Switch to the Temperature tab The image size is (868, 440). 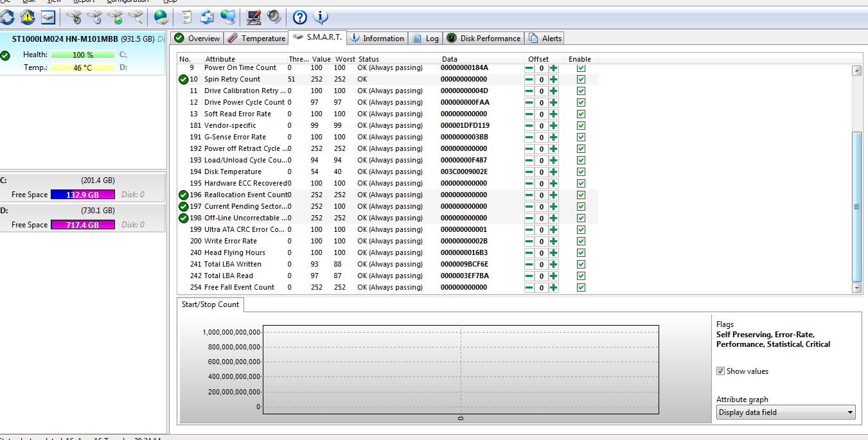[x=256, y=39]
